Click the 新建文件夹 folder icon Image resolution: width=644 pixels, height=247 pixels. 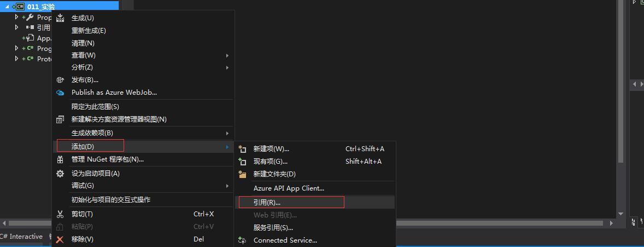click(242, 174)
